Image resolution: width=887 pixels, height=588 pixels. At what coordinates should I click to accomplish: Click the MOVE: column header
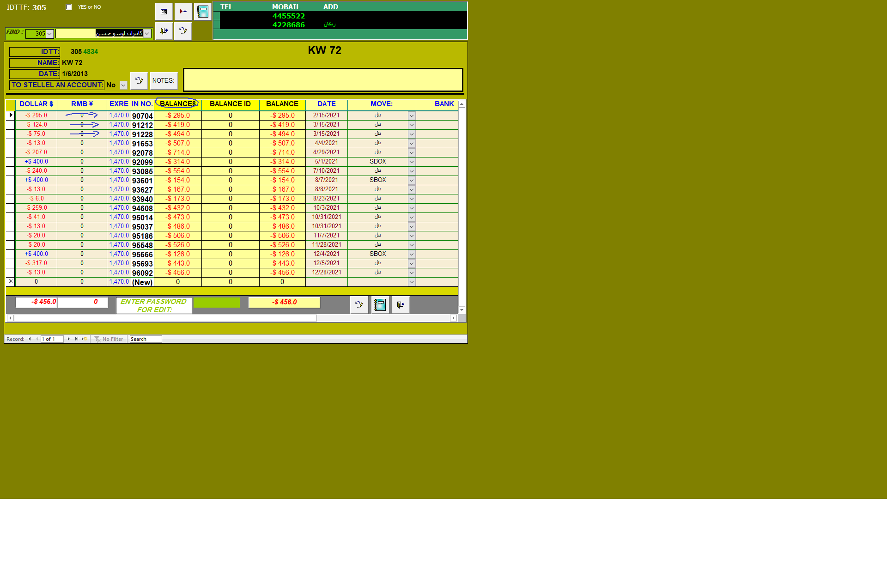tap(382, 104)
